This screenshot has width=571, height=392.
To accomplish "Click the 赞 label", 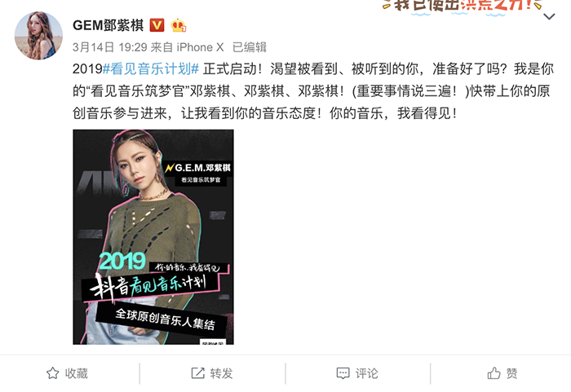I will 511,373.
